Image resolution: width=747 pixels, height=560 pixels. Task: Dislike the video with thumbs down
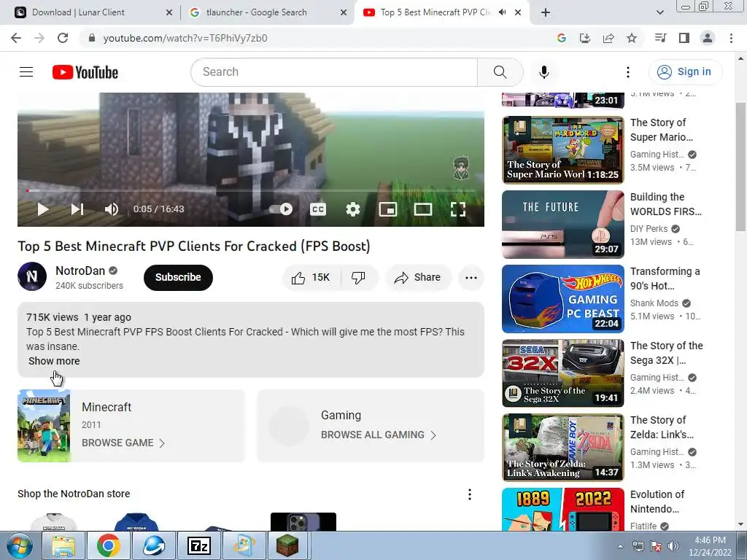[x=358, y=278]
